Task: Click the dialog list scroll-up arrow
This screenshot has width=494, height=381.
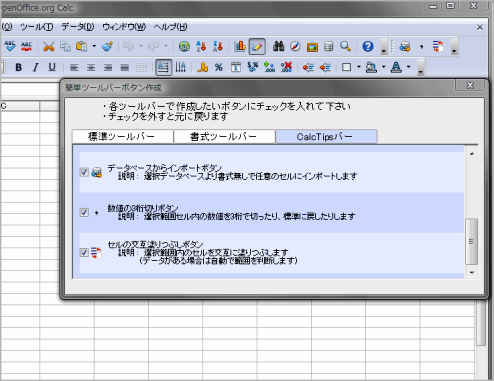Action: [x=472, y=154]
